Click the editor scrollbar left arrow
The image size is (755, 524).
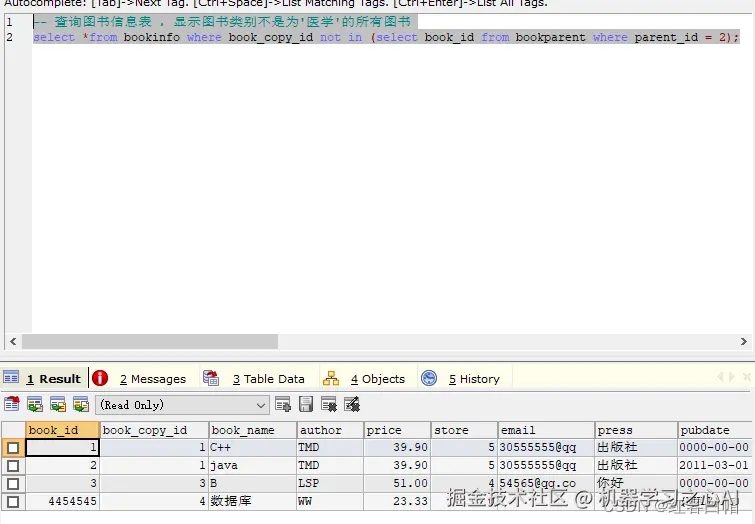click(x=13, y=341)
